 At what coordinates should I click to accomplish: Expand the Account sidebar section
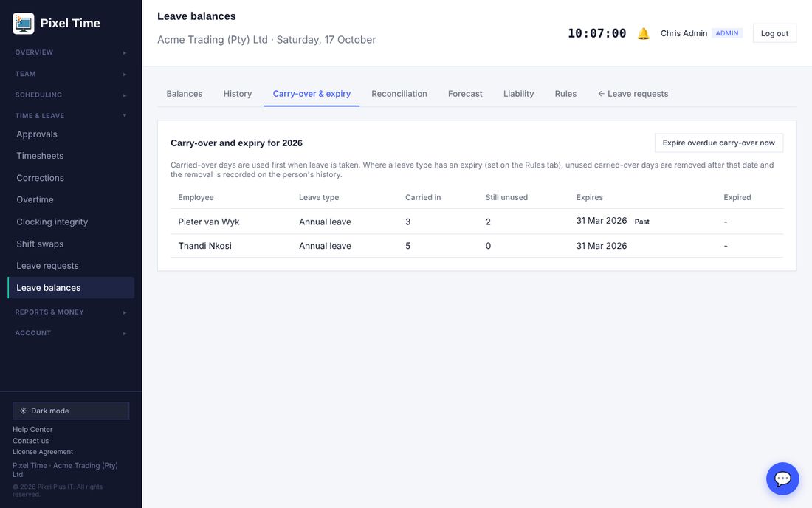pos(71,333)
